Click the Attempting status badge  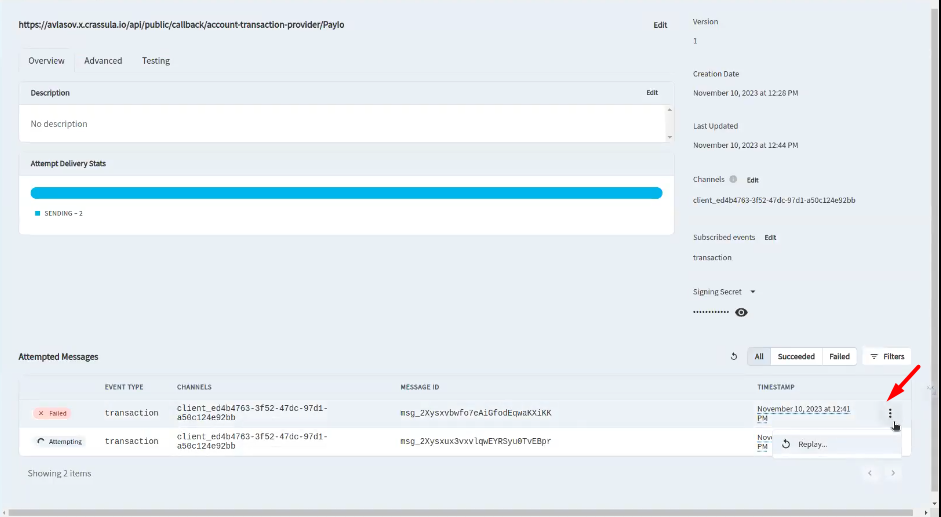tap(59, 441)
